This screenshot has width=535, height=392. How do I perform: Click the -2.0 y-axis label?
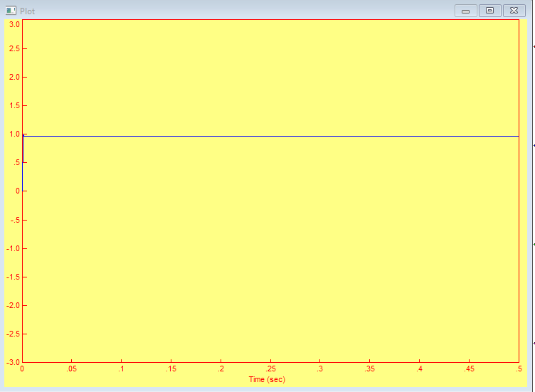point(14,305)
